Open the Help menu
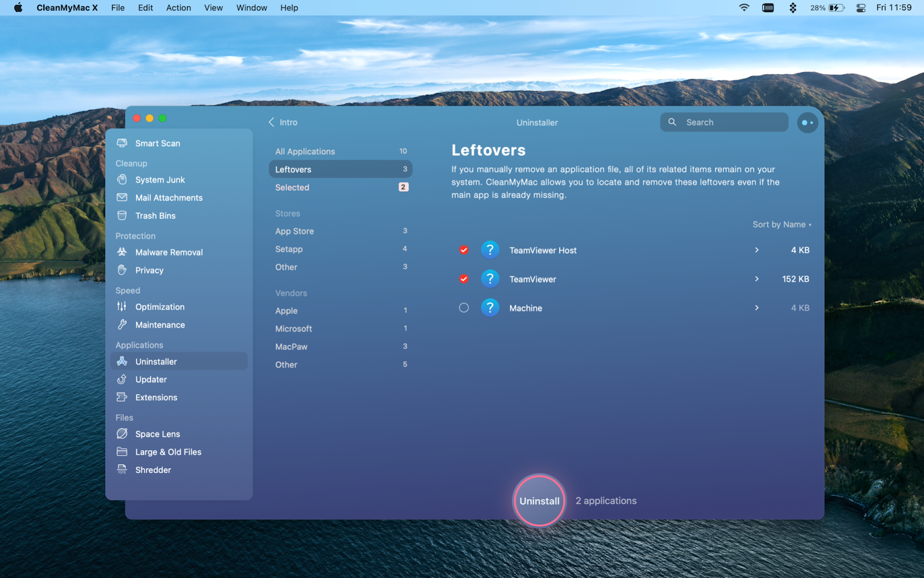The width and height of the screenshot is (924, 578). 289,8
